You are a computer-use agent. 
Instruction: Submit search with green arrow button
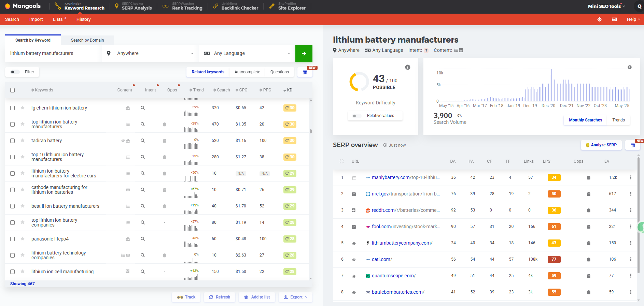tap(304, 54)
